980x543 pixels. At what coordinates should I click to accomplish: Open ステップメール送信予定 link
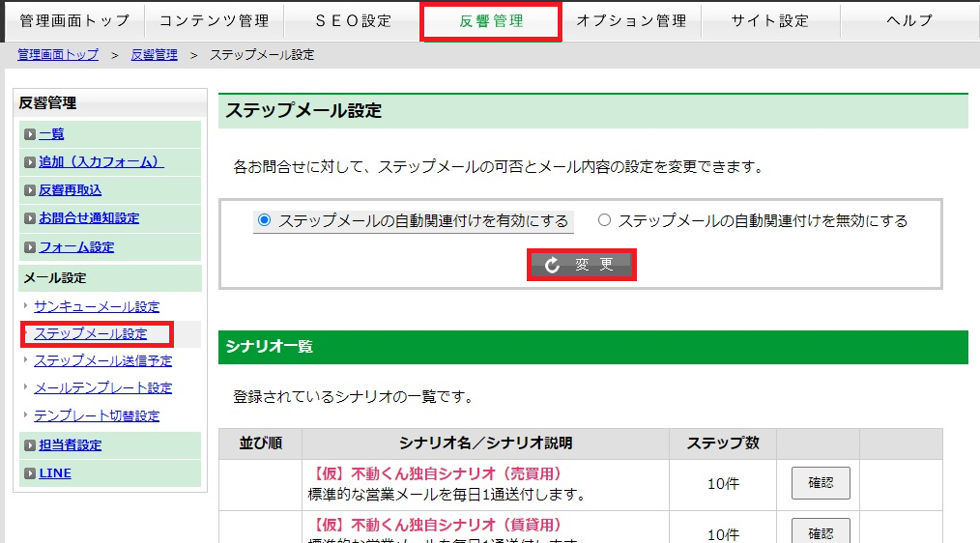coord(103,360)
